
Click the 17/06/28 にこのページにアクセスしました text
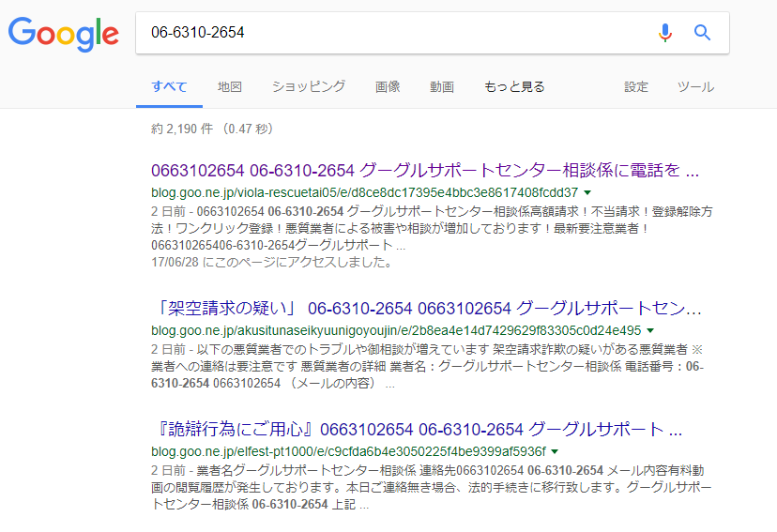pyautogui.click(x=271, y=262)
